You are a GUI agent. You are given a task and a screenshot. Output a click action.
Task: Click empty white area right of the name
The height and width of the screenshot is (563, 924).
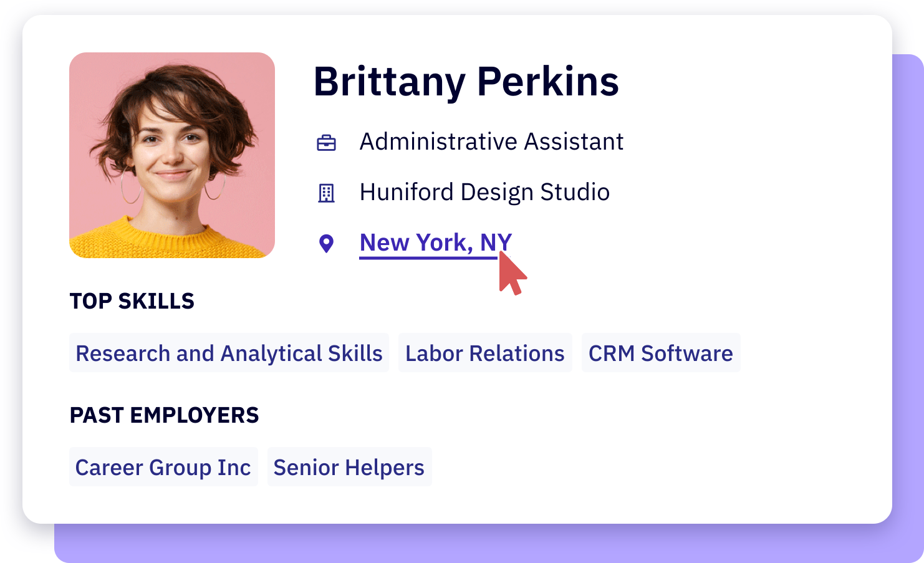[748, 82]
